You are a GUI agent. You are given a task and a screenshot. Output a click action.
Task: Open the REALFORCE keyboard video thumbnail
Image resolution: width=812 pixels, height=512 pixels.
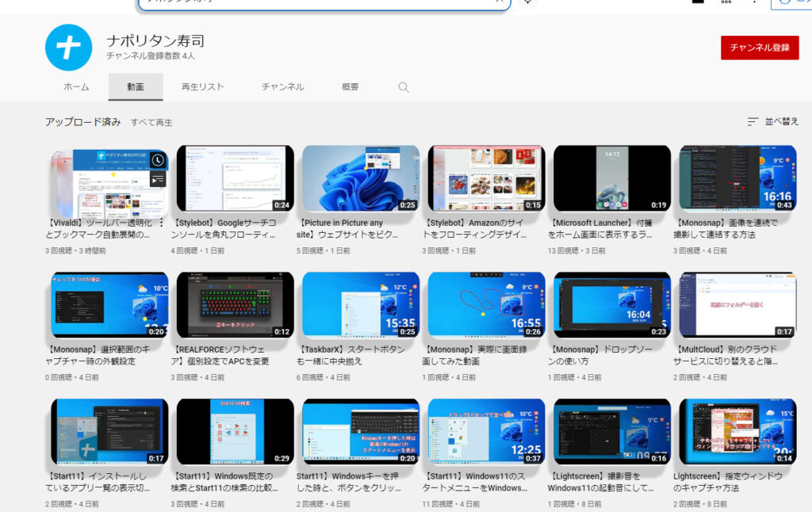(235, 305)
